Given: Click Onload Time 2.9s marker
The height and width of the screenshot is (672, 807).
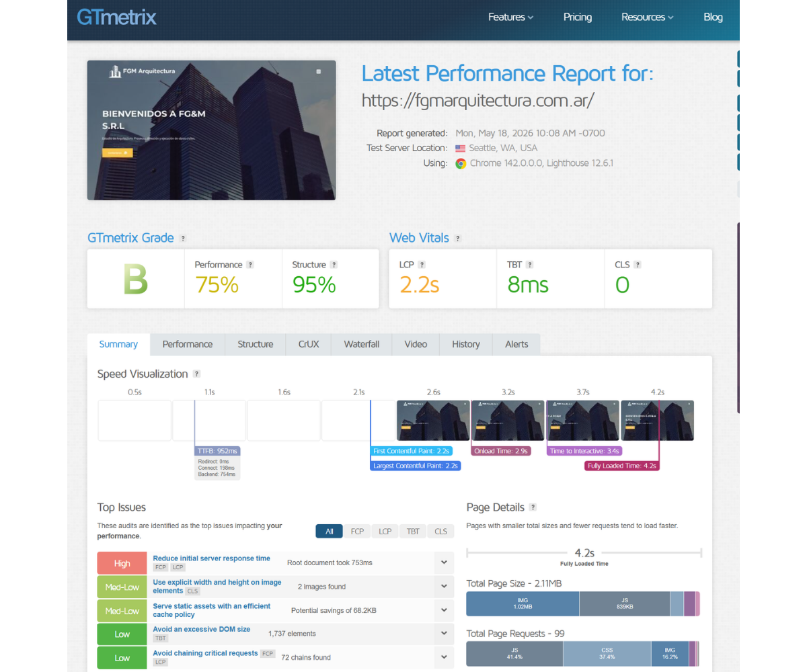Looking at the screenshot, I should (501, 451).
